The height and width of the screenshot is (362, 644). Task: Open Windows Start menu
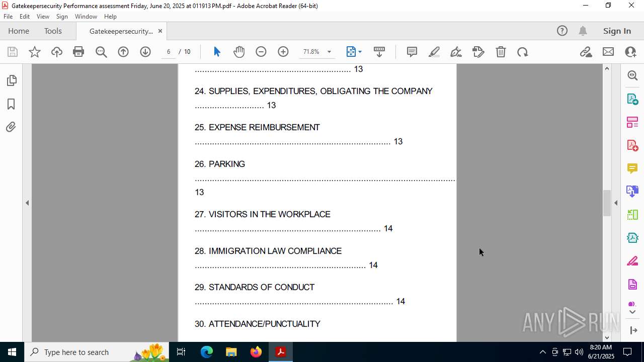click(12, 352)
